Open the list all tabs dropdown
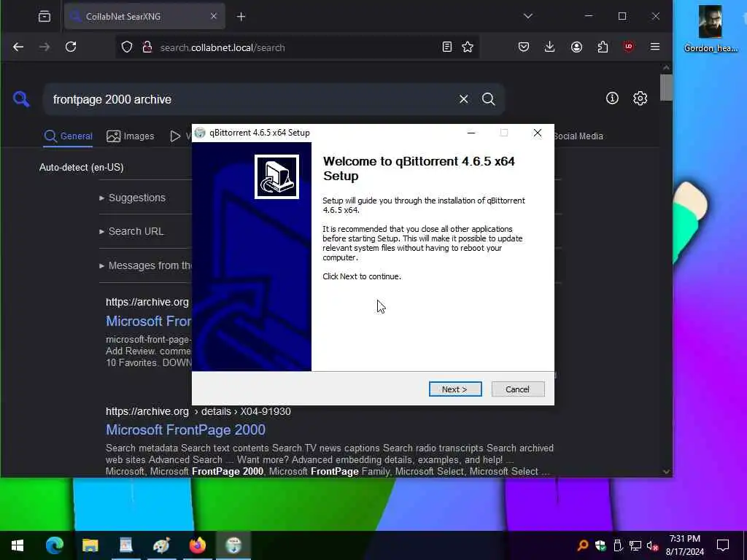747x560 pixels. (x=528, y=16)
